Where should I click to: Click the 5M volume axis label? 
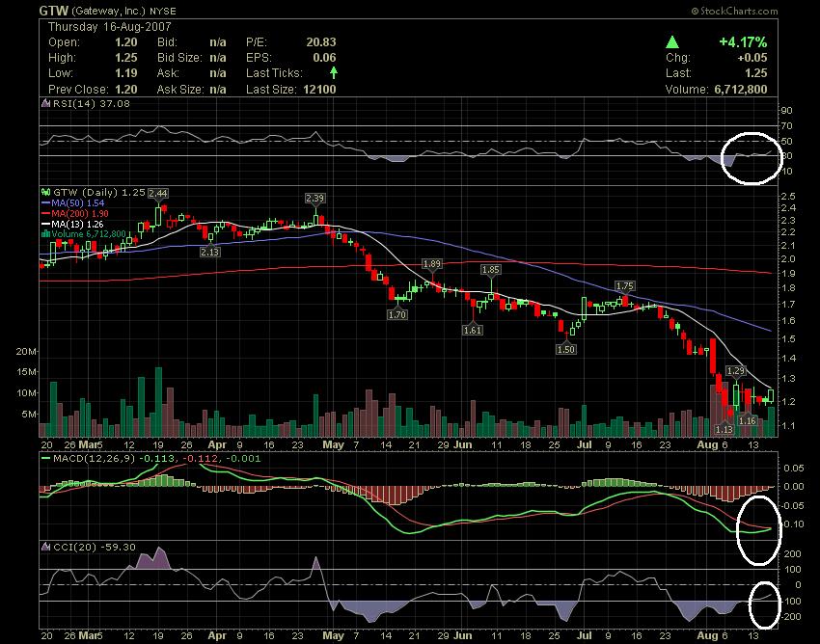(29, 414)
